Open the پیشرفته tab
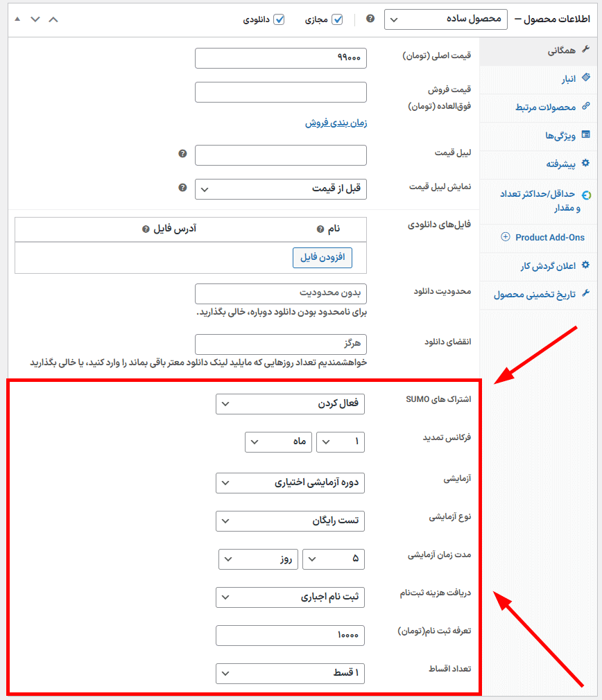Image resolution: width=602 pixels, height=700 pixels. [x=539, y=165]
